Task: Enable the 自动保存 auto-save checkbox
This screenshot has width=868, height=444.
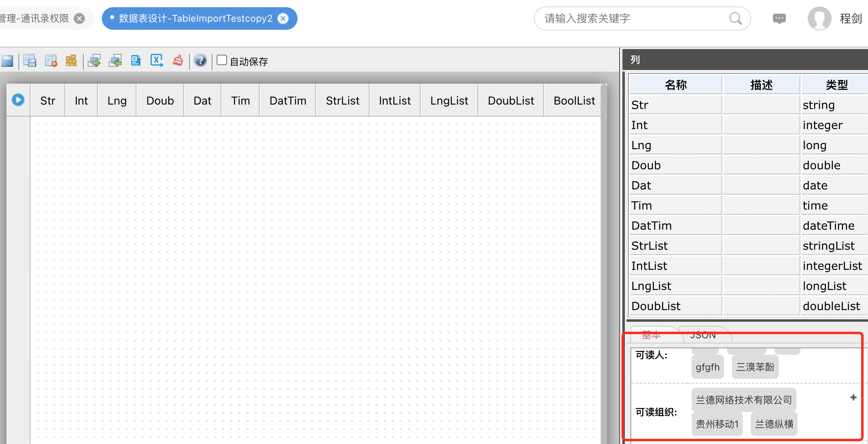Action: pyautogui.click(x=222, y=60)
